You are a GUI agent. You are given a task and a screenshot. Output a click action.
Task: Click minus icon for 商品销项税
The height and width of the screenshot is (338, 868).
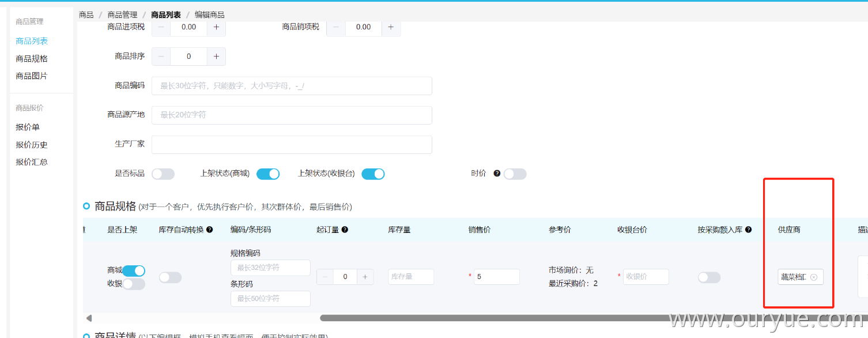(x=336, y=27)
